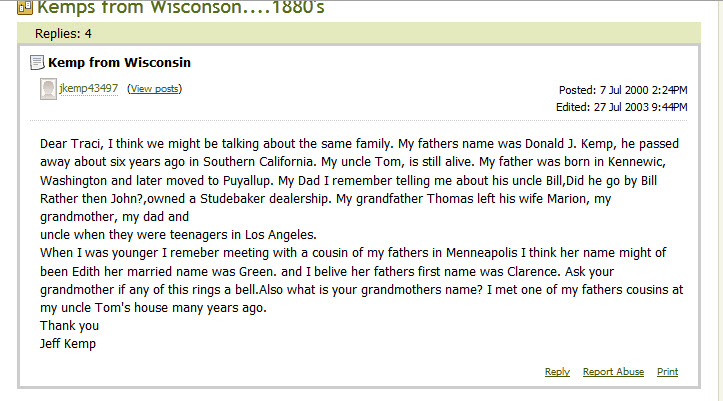Print this message
This screenshot has height=401, width=723.
pyautogui.click(x=667, y=372)
